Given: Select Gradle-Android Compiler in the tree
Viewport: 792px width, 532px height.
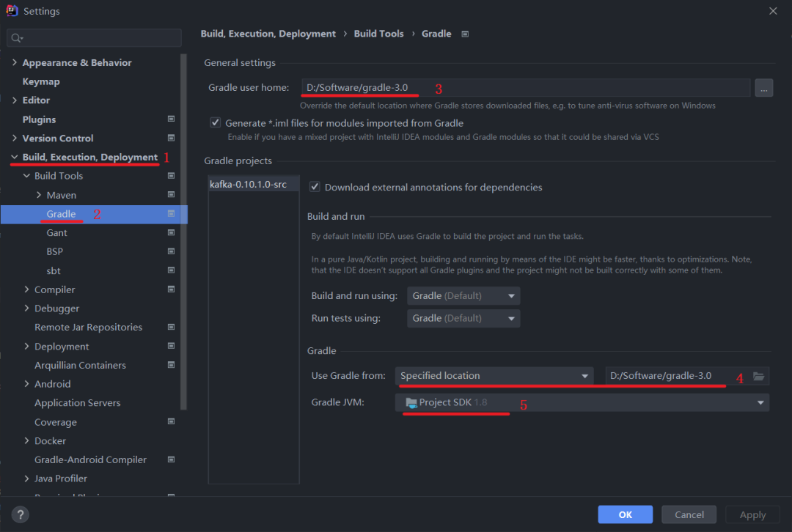Looking at the screenshot, I should pos(90,459).
